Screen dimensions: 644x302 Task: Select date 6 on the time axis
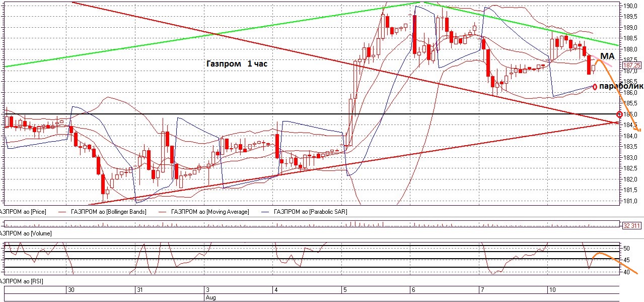413,290
